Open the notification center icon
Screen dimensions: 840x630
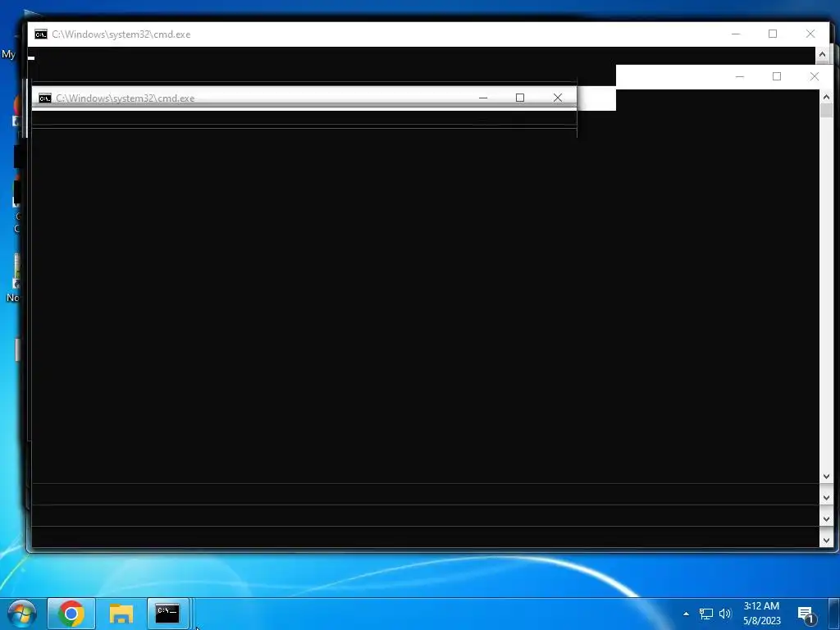(x=806, y=614)
